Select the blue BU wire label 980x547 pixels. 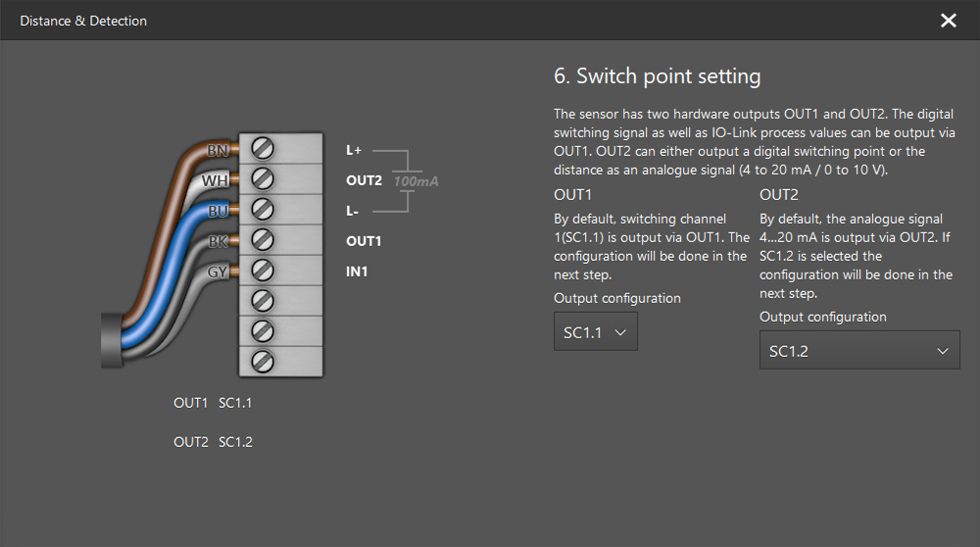tap(217, 211)
